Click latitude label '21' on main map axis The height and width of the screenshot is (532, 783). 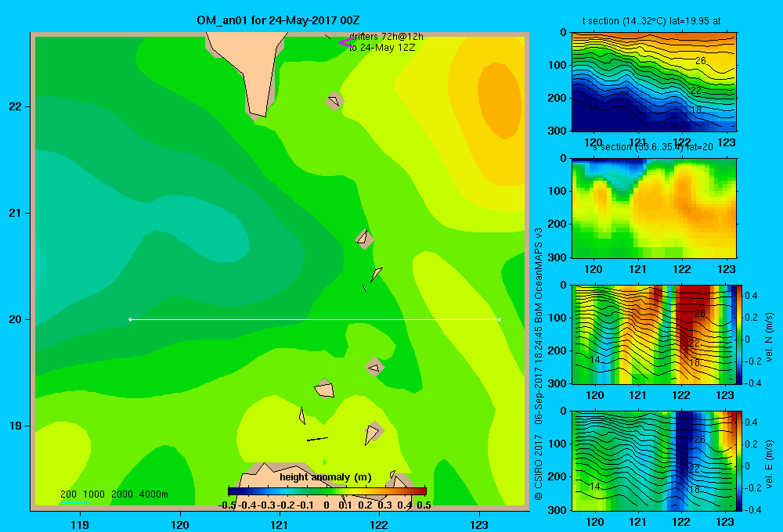pos(15,213)
